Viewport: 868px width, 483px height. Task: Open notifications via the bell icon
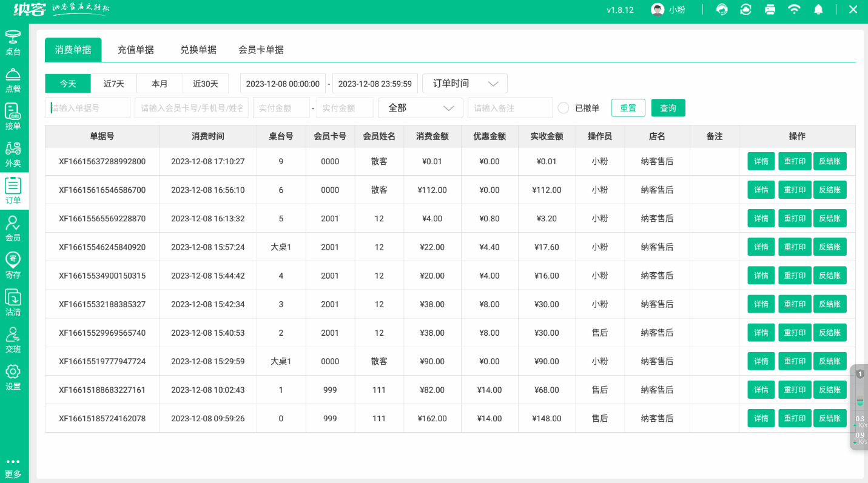click(x=818, y=10)
